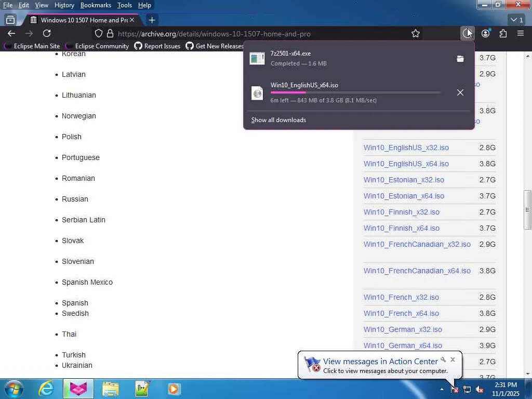Viewport: 532px width, 399px height.
Task: Download Win10_EnglishUS_x32.iso
Action: [406, 148]
